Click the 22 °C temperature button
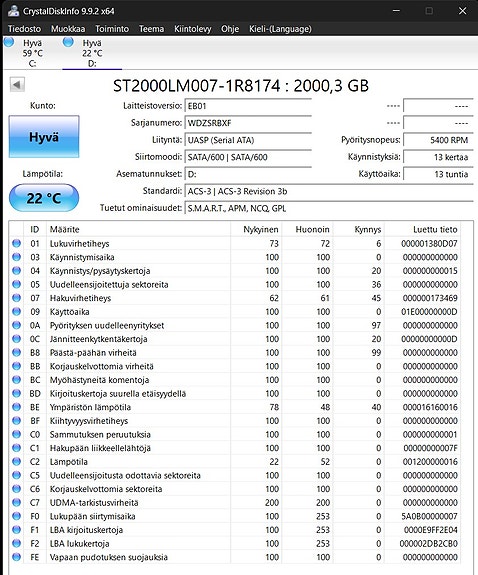This screenshot has width=478, height=575. pos(44,198)
